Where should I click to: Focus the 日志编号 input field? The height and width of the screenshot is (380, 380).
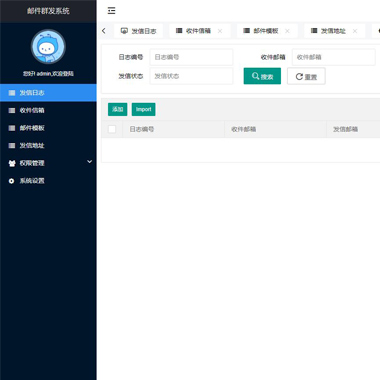191,57
